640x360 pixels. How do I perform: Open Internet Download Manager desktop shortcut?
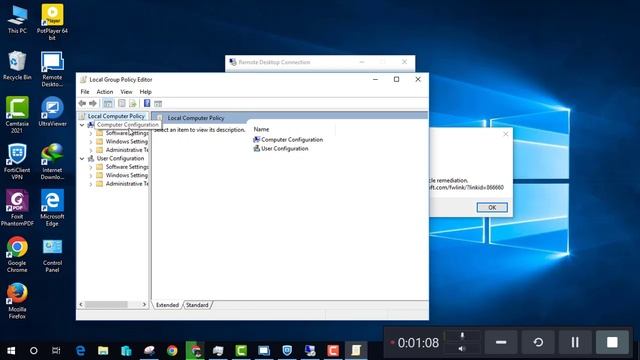[52, 162]
